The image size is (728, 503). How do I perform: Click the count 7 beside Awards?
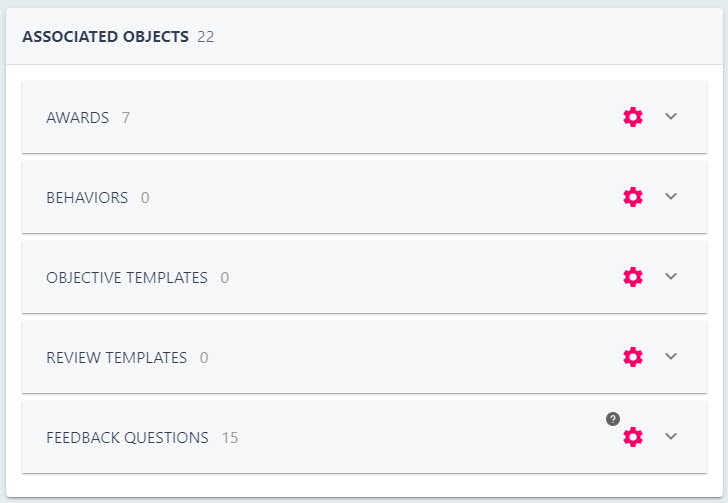click(126, 118)
